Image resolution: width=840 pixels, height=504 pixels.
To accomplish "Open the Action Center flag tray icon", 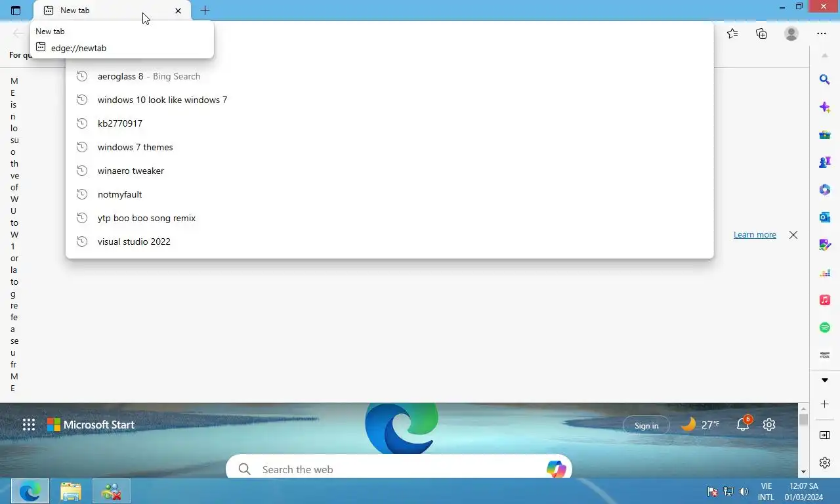I will (713, 492).
